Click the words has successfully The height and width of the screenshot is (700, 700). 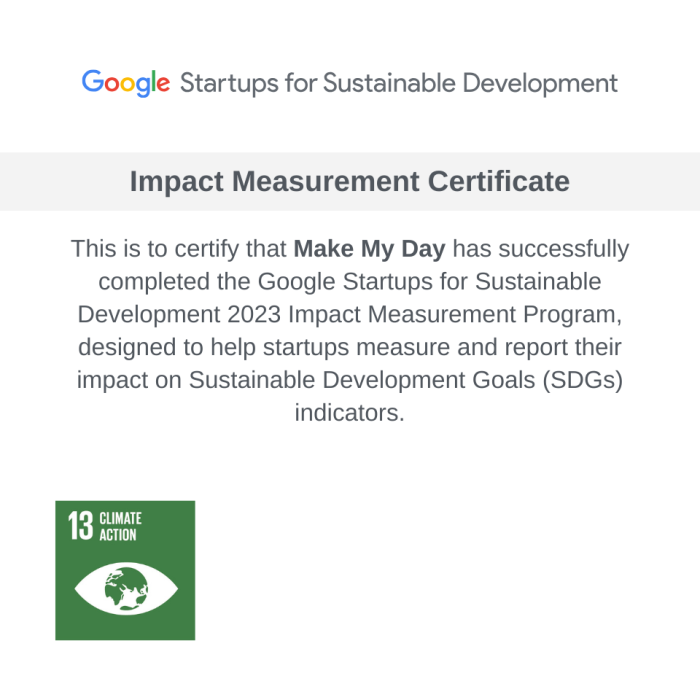541,249
